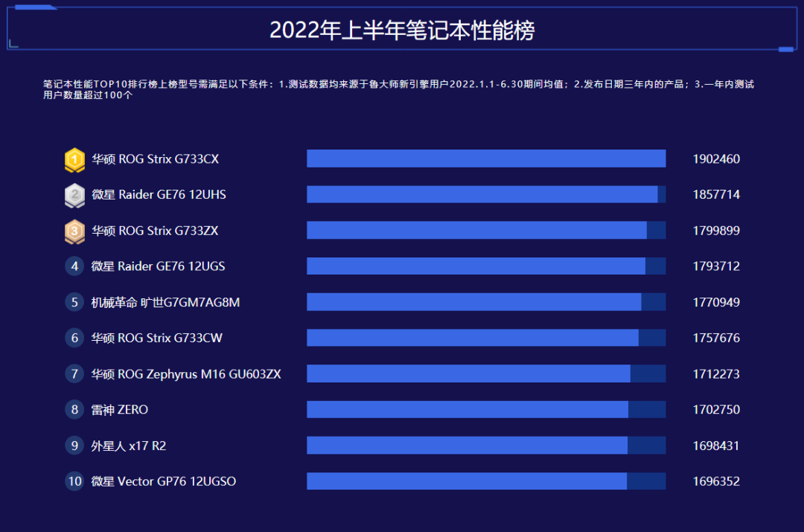Viewport: 804px width, 532px height.
Task: Click the rank 6 number badge
Action: (x=75, y=339)
